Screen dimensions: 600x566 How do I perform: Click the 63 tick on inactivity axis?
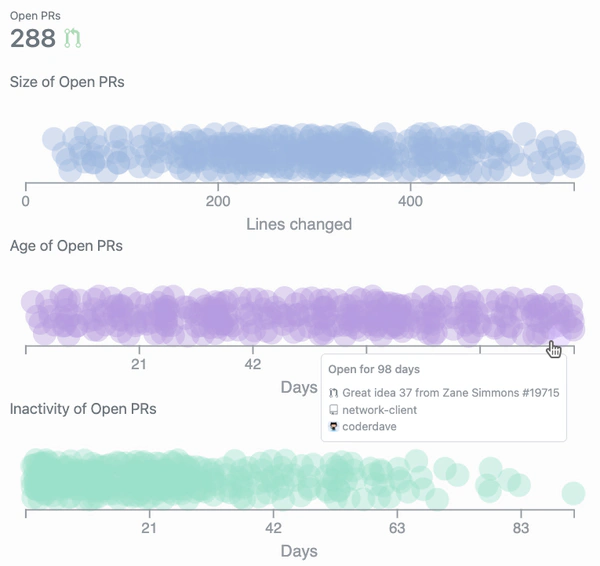397,528
